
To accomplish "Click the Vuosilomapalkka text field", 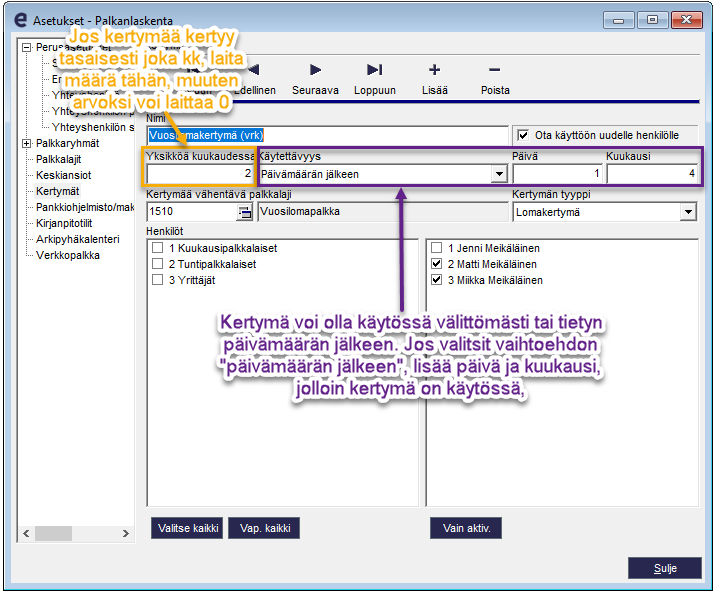I will coord(383,212).
